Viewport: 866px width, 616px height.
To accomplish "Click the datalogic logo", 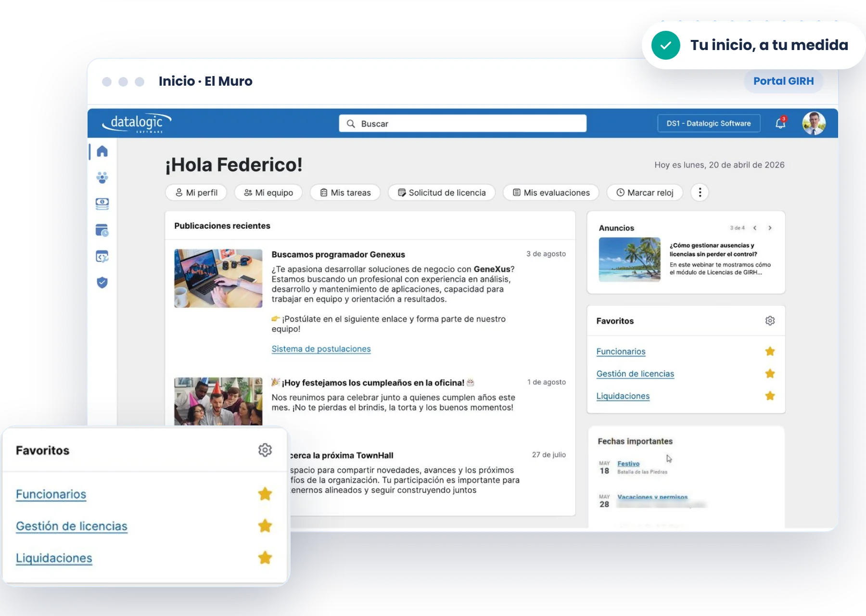I will coord(137,123).
